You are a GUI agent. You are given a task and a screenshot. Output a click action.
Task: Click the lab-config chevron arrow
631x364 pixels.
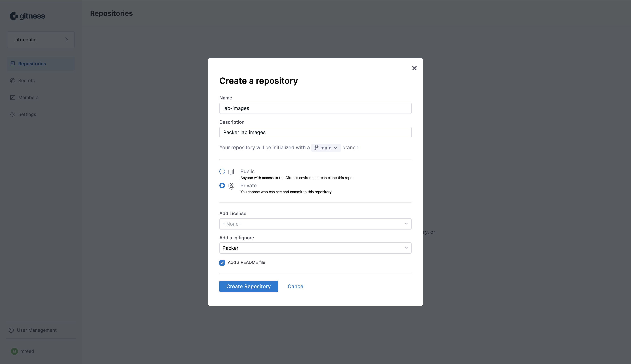(x=67, y=40)
